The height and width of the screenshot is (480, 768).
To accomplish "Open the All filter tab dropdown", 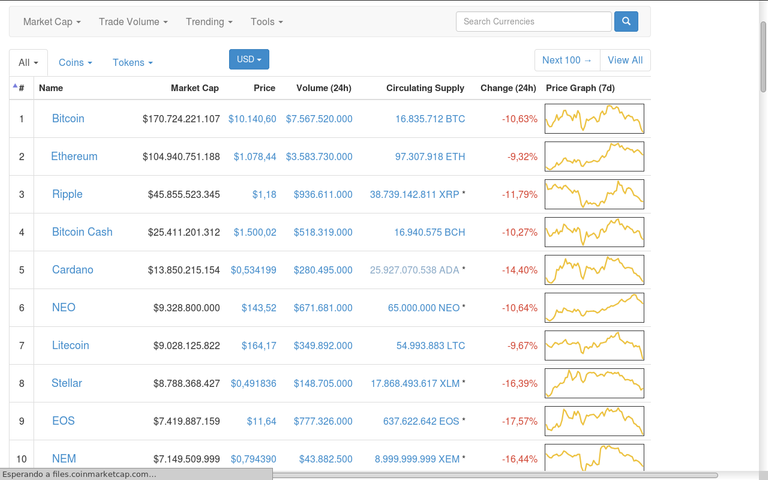I will pyautogui.click(x=28, y=63).
